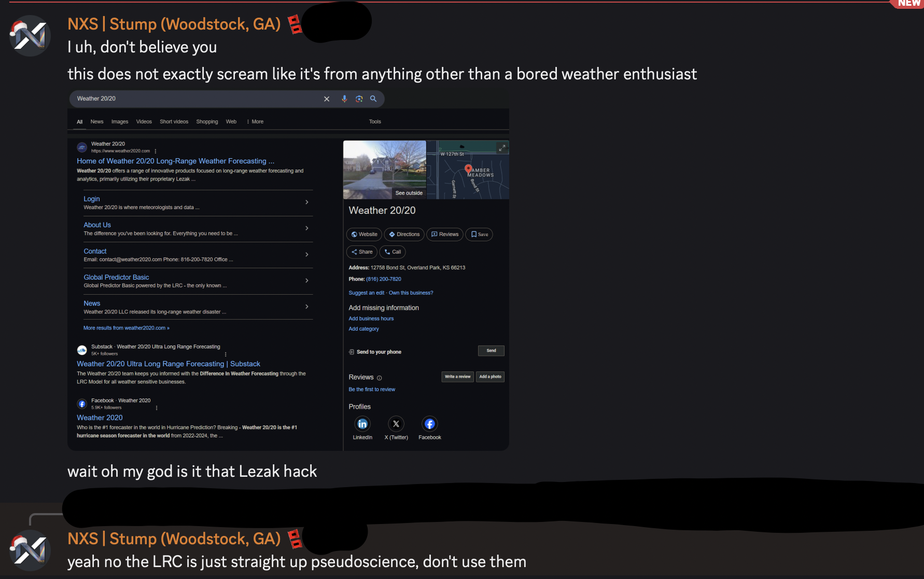924x579 pixels.
Task: Open the three-dot menu beside weather2020.com
Action: [x=156, y=151]
